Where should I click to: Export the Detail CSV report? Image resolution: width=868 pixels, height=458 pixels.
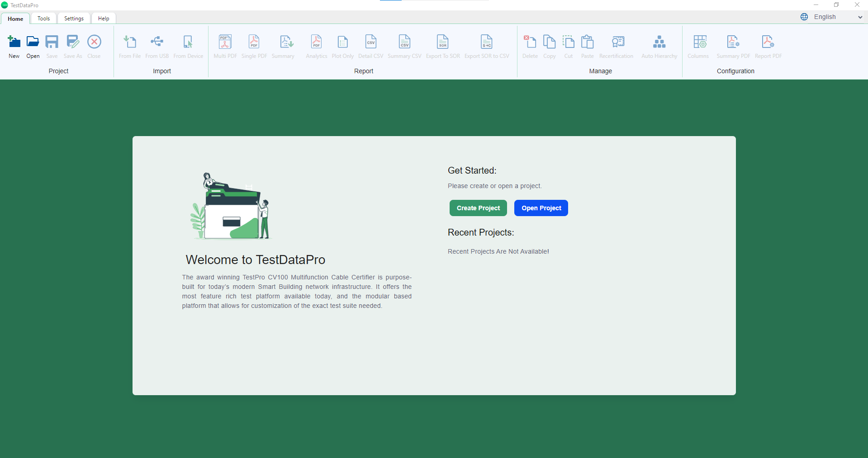pos(371,42)
